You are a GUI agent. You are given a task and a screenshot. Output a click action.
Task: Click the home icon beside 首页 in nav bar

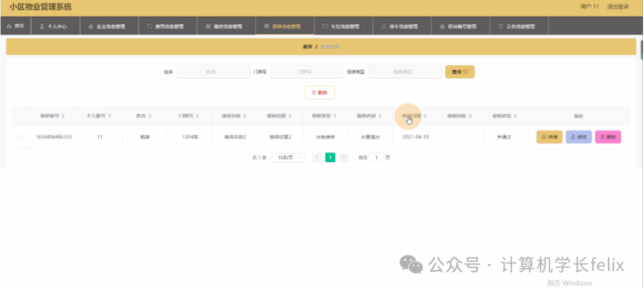9,26
